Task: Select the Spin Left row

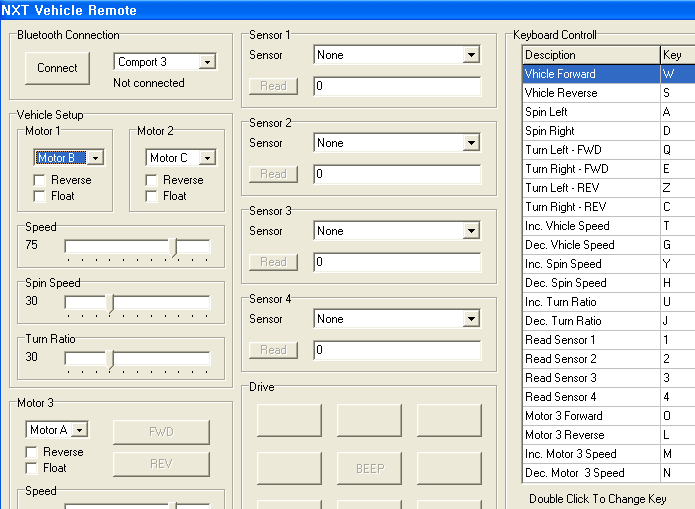Action: (609, 112)
